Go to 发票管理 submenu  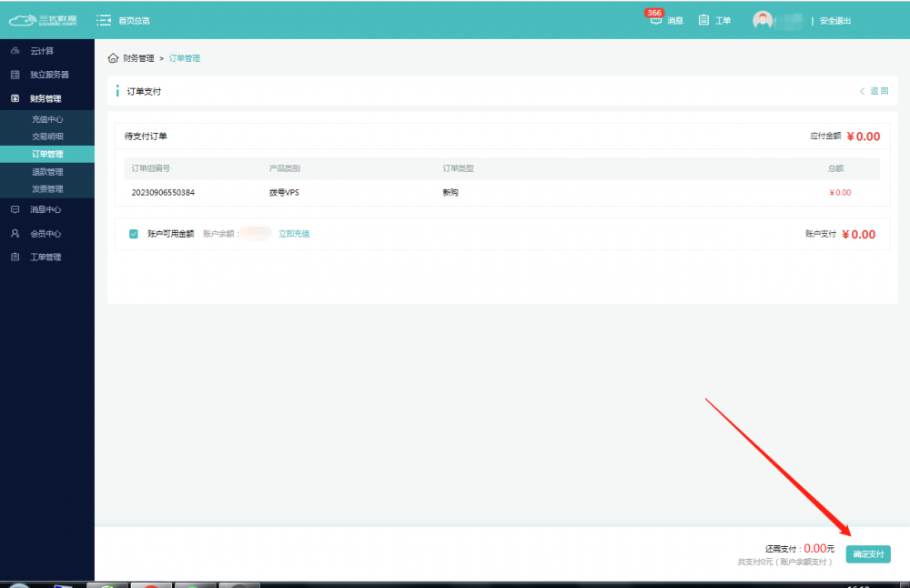tap(47, 188)
